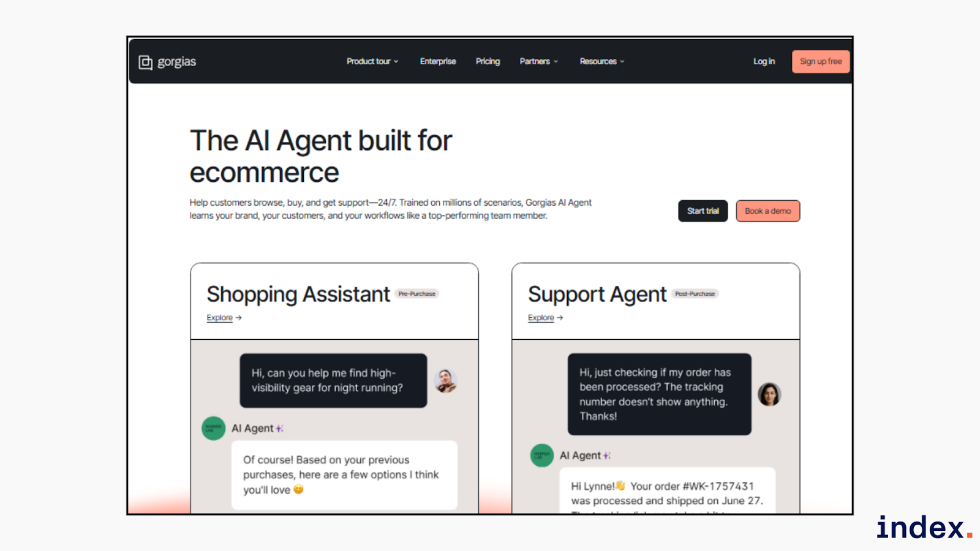980x551 pixels.
Task: Open the Resources dropdown menu
Action: coord(601,61)
